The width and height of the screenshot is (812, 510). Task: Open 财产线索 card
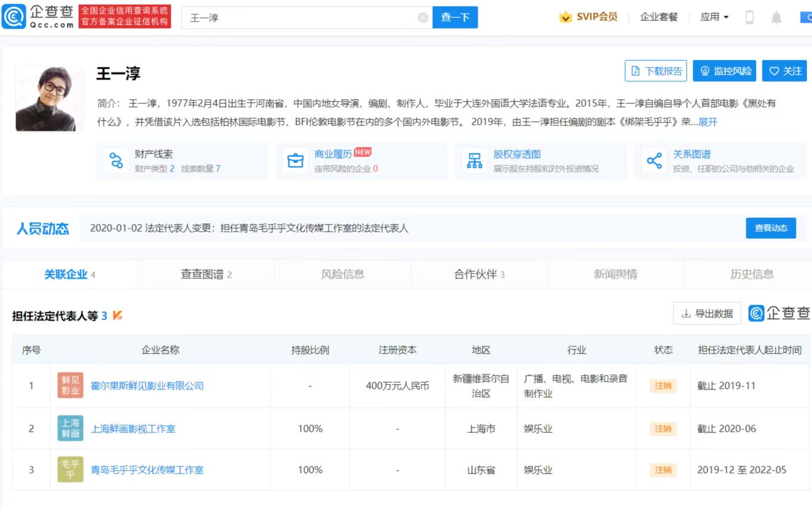click(182, 161)
